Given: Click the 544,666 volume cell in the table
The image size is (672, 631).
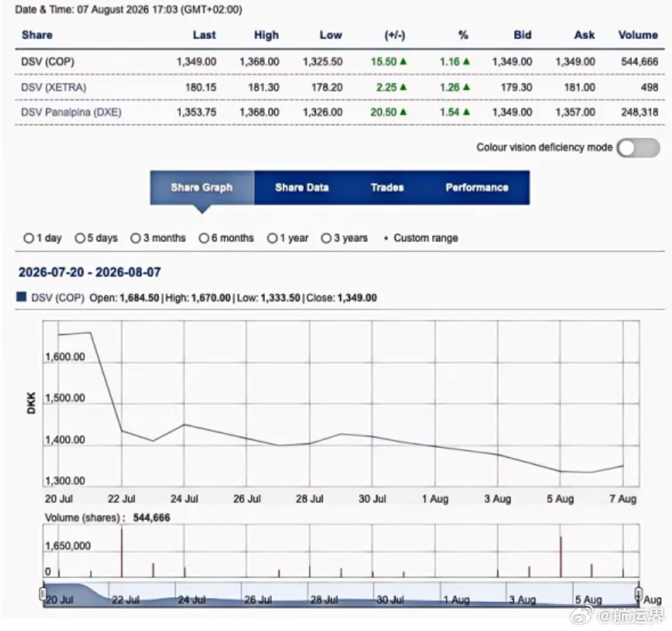Looking at the screenshot, I should [x=639, y=62].
